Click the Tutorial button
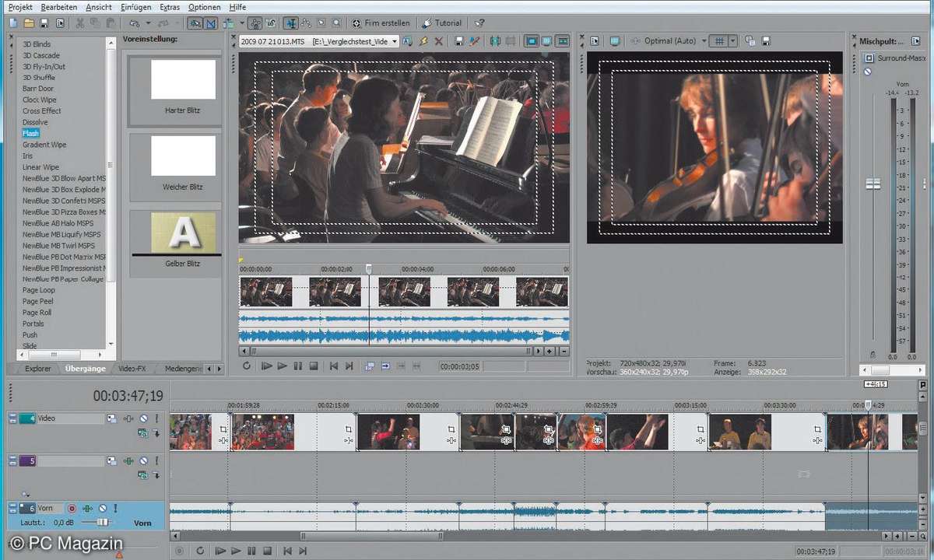This screenshot has width=934, height=560. pyautogui.click(x=443, y=23)
